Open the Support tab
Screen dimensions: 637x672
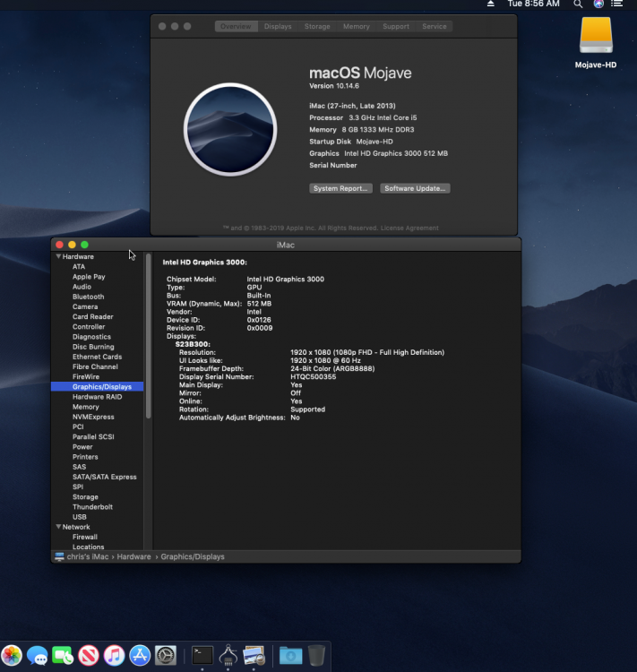coord(396,27)
